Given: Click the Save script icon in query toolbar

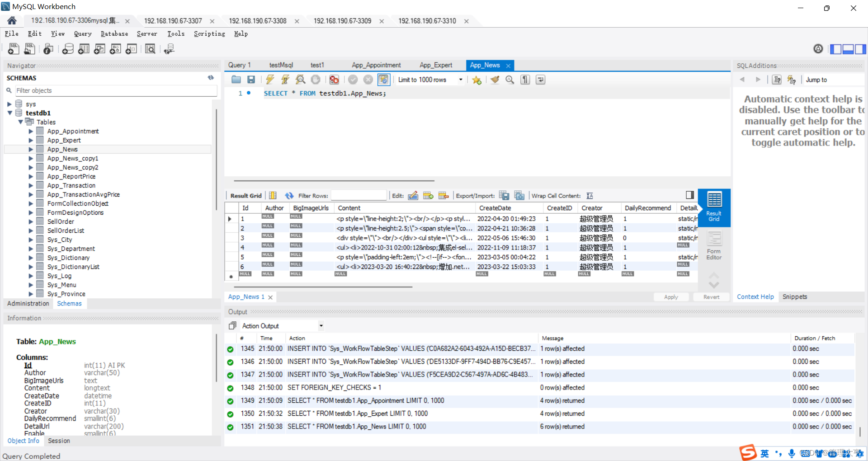Looking at the screenshot, I should pyautogui.click(x=251, y=80).
